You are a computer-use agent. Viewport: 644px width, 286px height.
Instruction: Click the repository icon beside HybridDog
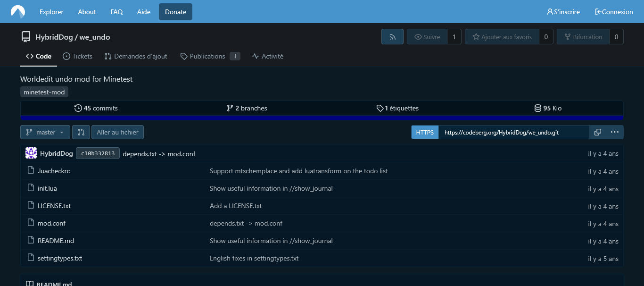26,37
